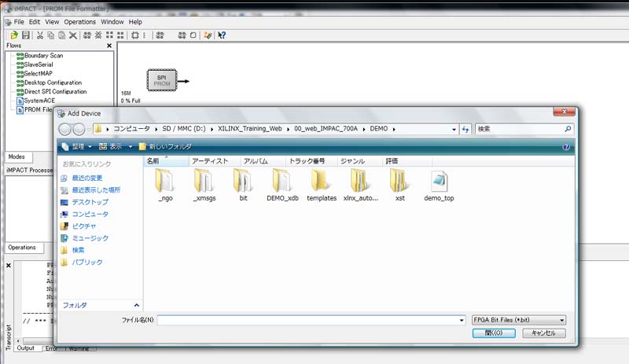
Task: Click the ファイル名 filename input field
Action: [311, 320]
